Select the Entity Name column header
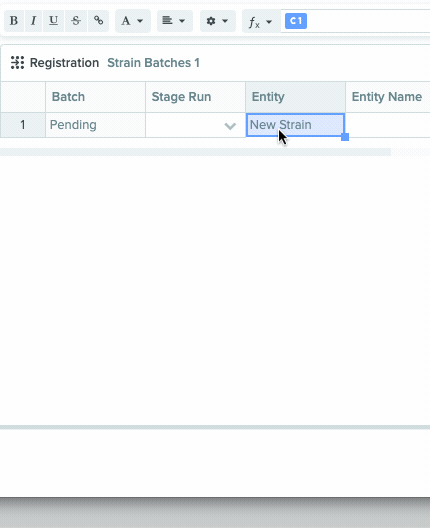 point(388,97)
